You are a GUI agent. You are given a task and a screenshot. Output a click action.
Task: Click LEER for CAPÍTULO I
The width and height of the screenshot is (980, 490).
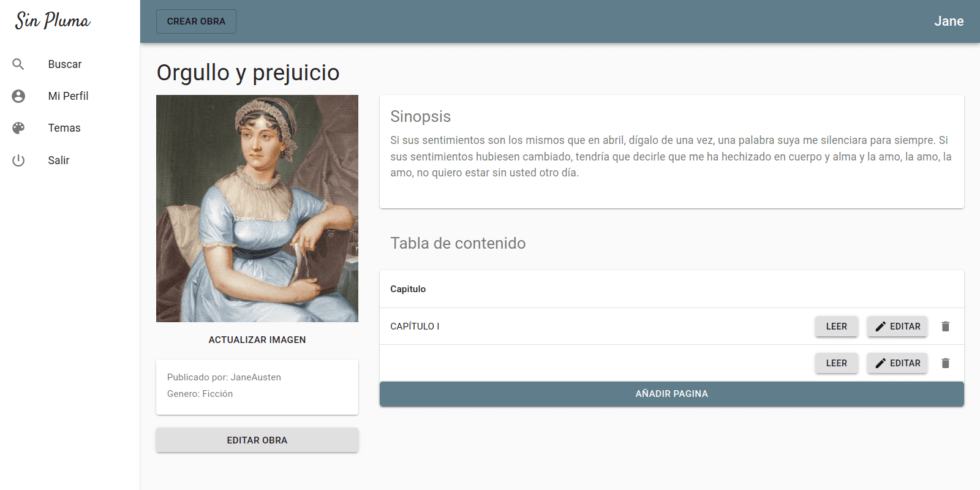pos(836,326)
